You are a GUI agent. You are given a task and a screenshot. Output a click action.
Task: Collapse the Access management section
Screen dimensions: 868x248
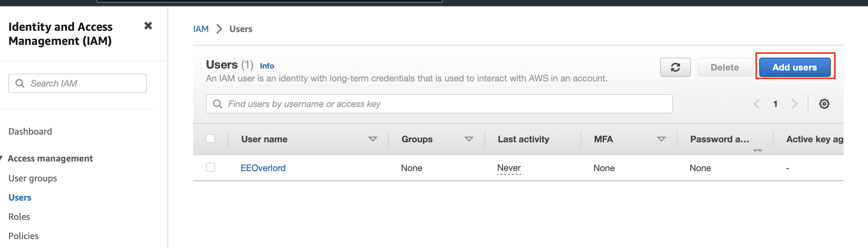2,158
